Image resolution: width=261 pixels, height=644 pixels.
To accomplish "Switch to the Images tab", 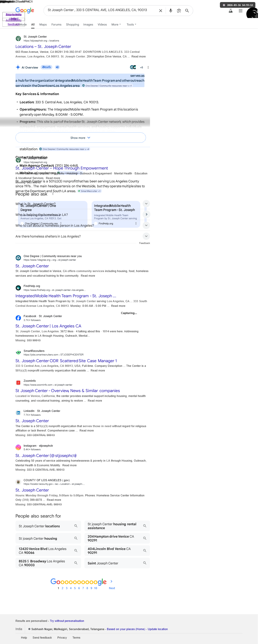I will click(88, 24).
